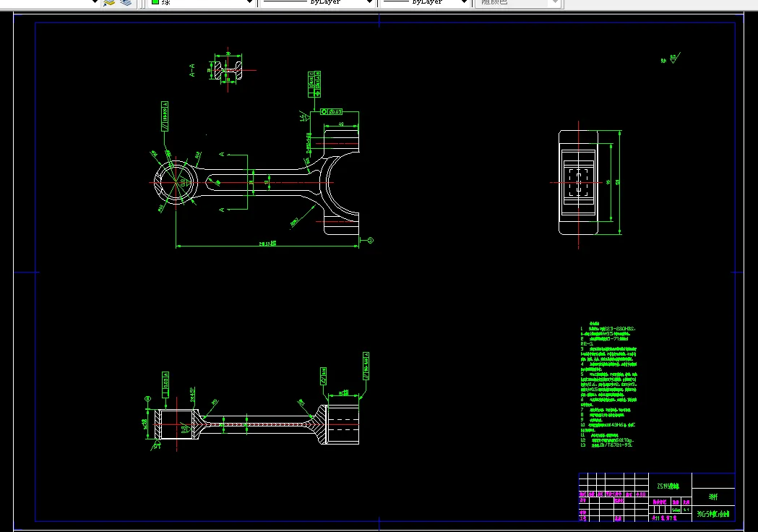The height and width of the screenshot is (532, 758).
Task: Click the surface roughness symbol at top right
Action: (671, 59)
